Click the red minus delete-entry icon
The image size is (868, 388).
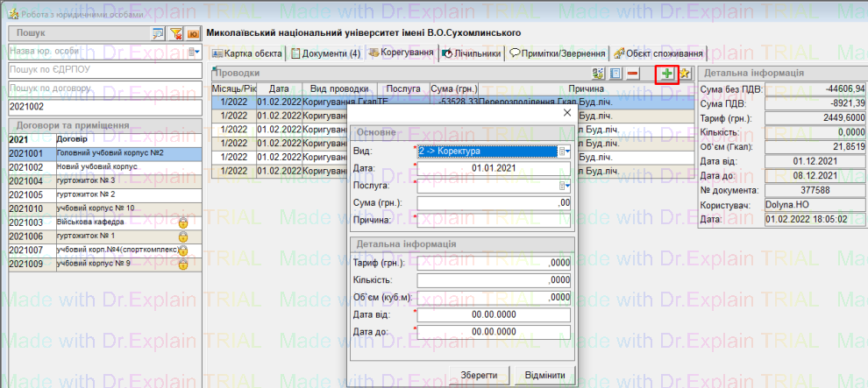(632, 74)
